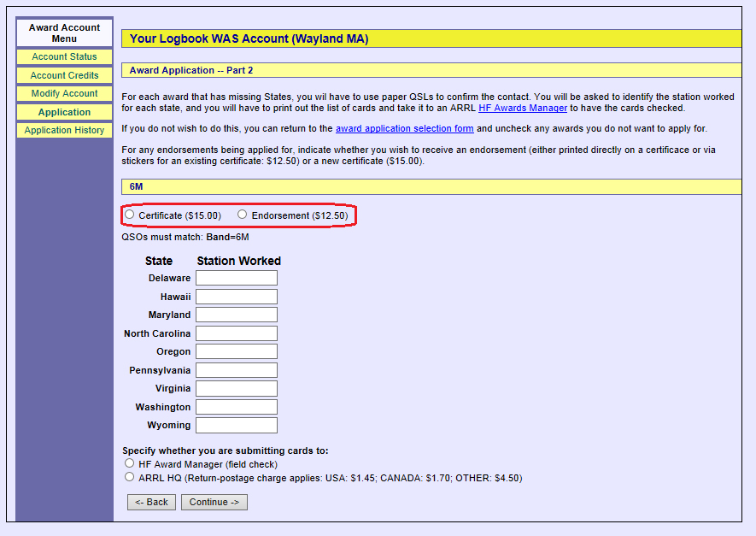Screen dimensions: 756x536
Task: Go to Modify Account page
Action: tap(64, 93)
